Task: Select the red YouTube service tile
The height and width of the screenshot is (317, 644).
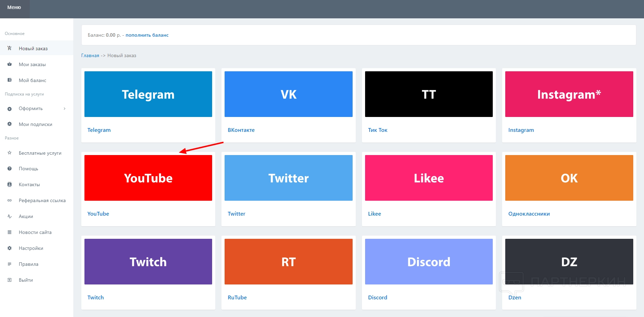Action: (x=148, y=178)
